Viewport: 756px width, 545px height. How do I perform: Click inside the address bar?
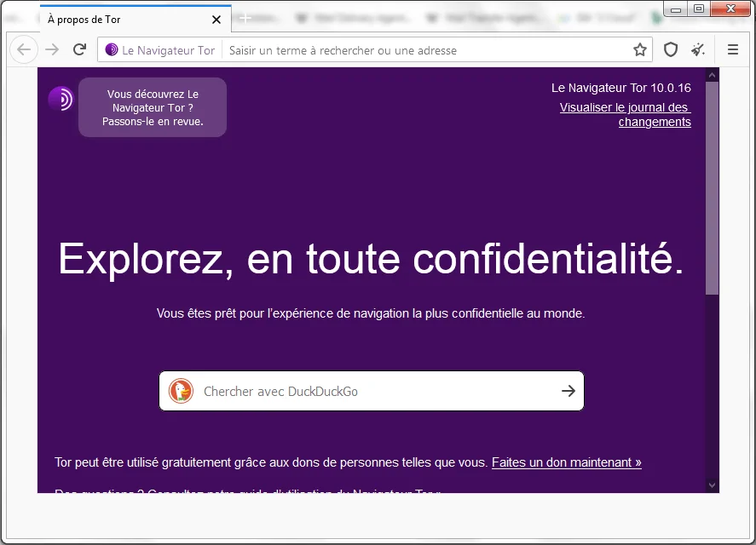tap(384, 49)
